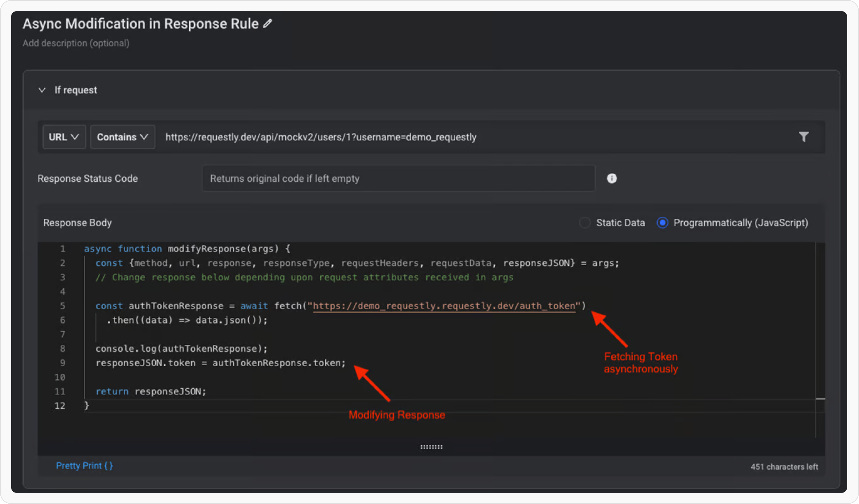
Task: Click the rule title Async Modification text
Action: (x=140, y=24)
